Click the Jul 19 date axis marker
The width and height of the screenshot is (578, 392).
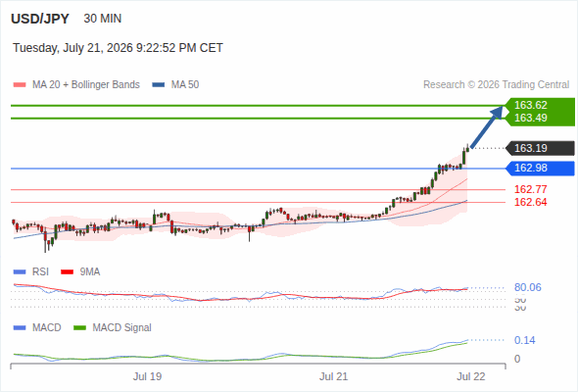[x=147, y=376]
